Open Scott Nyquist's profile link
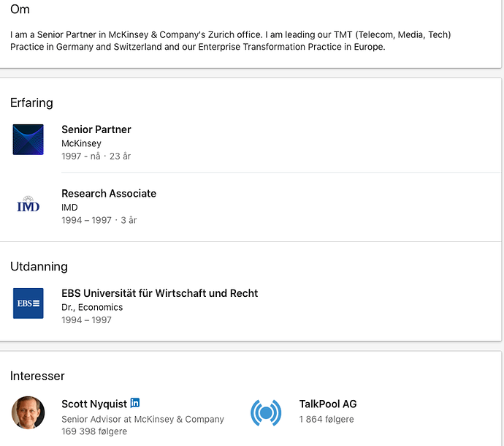The height and width of the screenshot is (446, 504). (94, 404)
